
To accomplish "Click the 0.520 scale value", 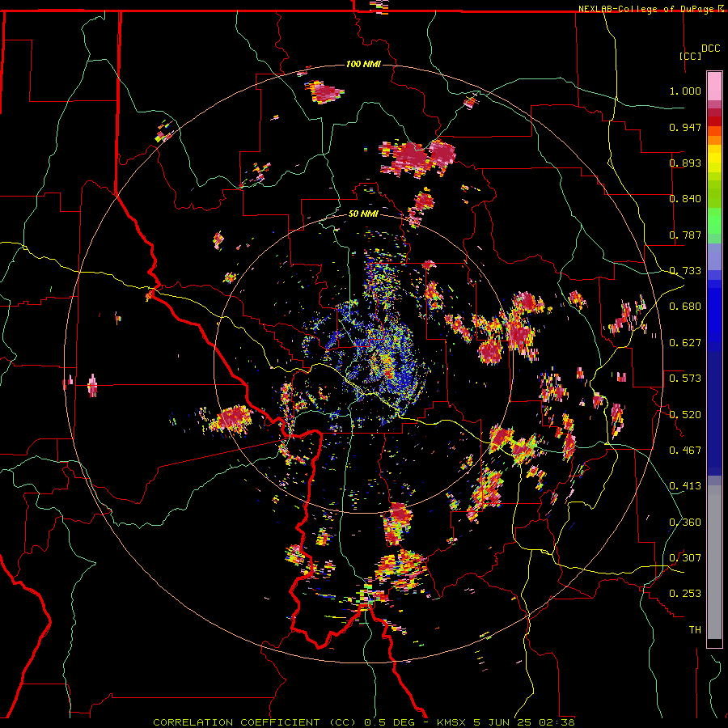I will tap(685, 415).
